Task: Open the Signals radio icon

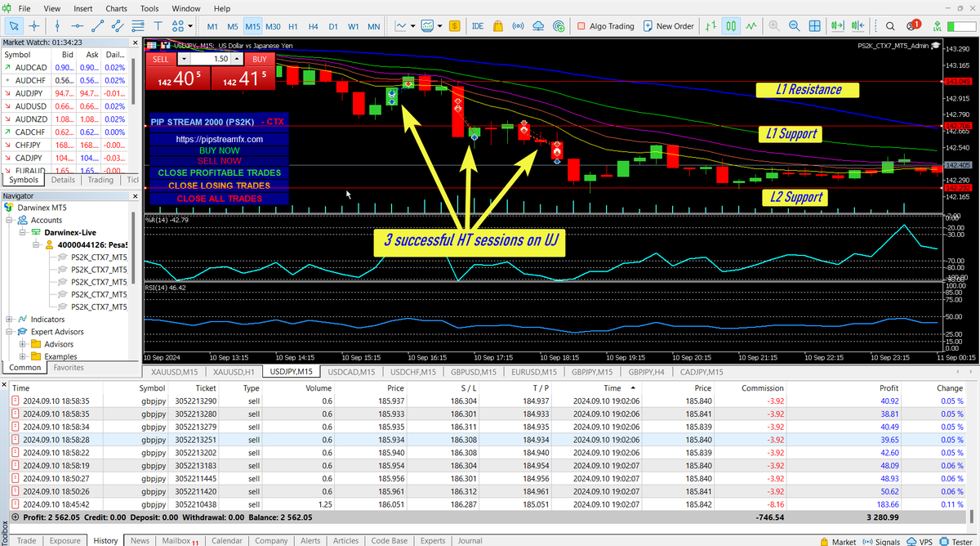Action: (x=518, y=26)
